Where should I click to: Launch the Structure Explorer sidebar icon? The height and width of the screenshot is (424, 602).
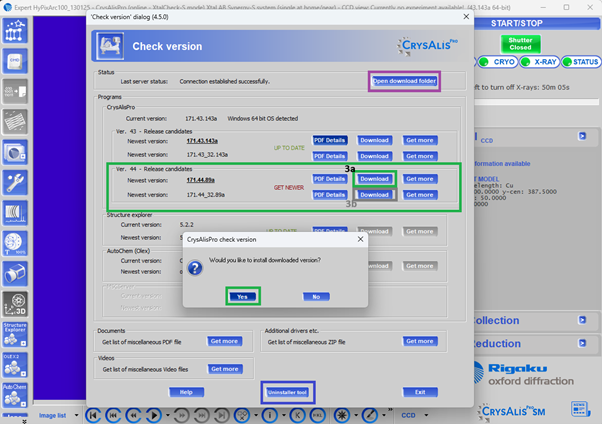[x=15, y=334]
